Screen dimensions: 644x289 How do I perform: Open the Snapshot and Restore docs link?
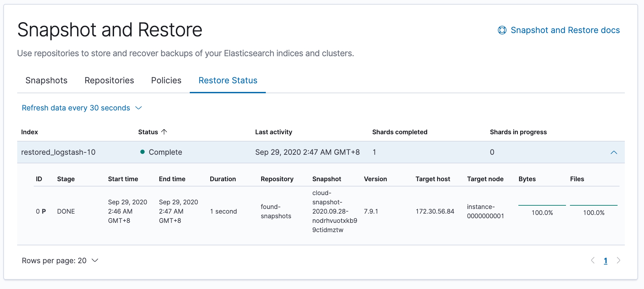[x=565, y=30]
